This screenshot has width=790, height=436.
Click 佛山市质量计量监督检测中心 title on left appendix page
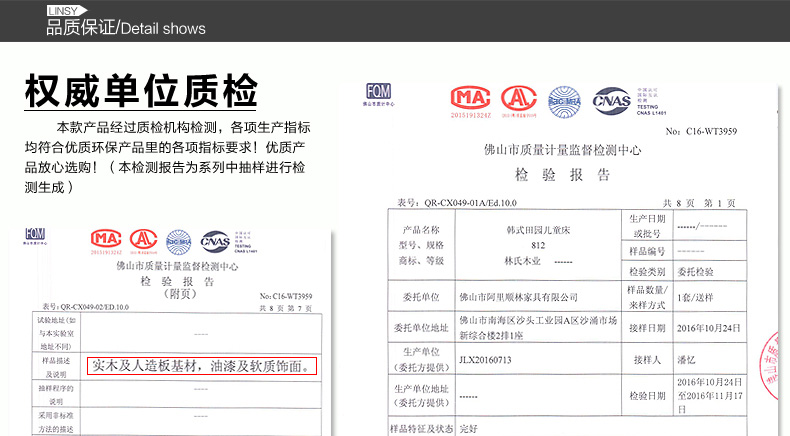point(177,266)
